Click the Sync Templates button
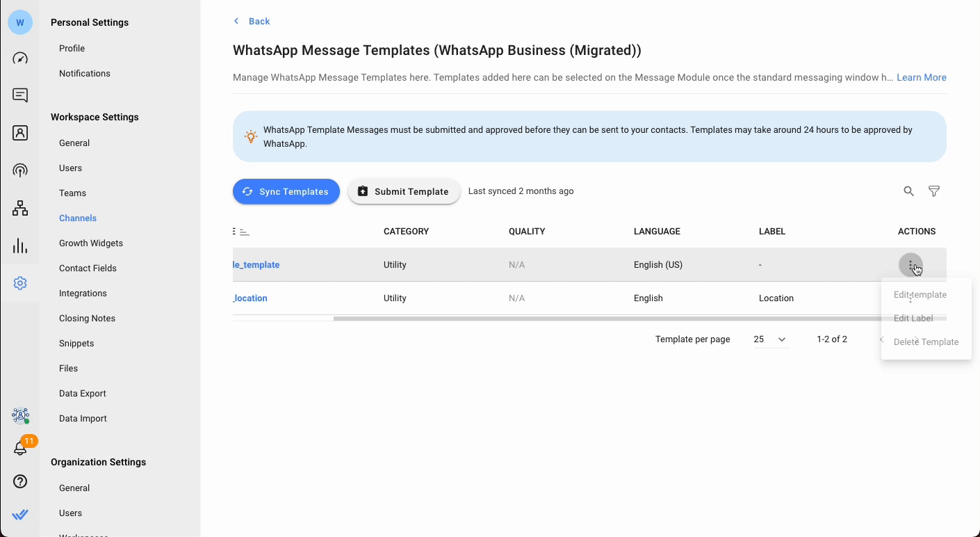980x537 pixels. point(286,192)
